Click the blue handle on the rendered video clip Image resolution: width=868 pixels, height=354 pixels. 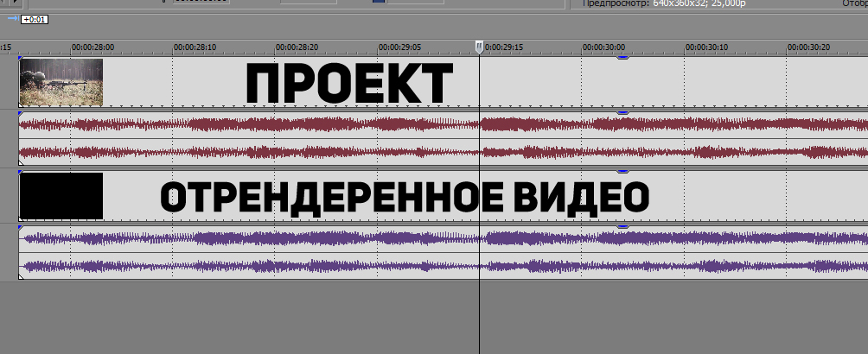point(622,172)
